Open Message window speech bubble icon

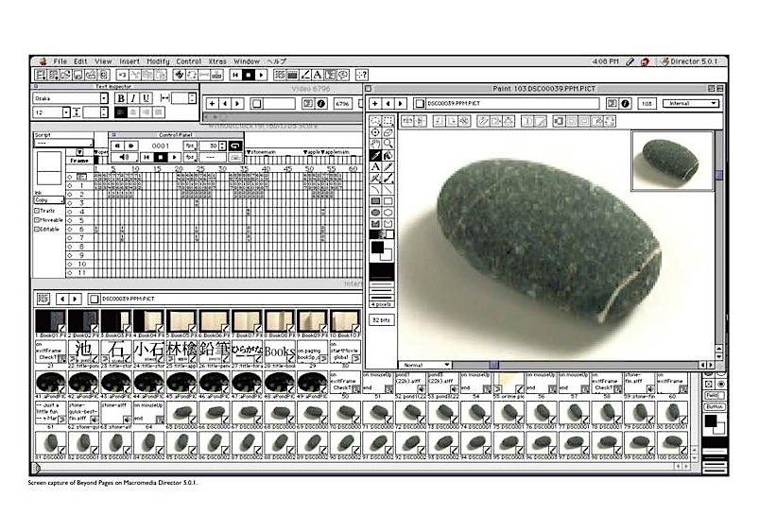343,75
